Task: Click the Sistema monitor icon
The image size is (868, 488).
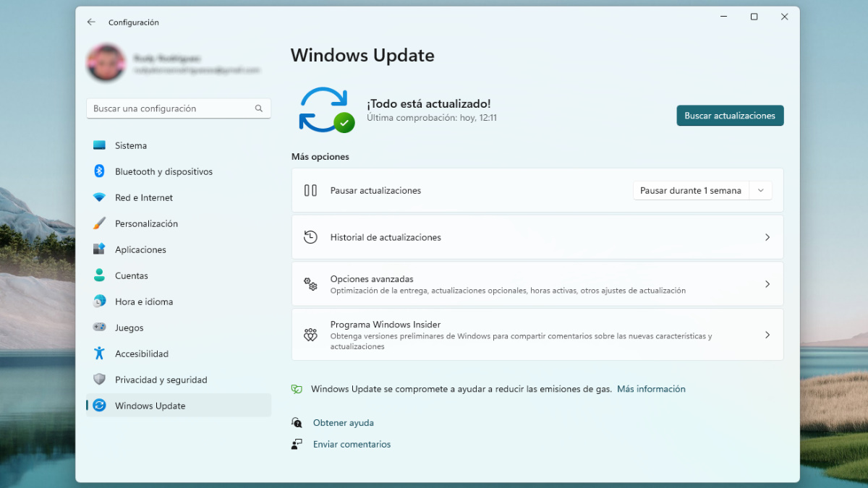Action: 99,145
